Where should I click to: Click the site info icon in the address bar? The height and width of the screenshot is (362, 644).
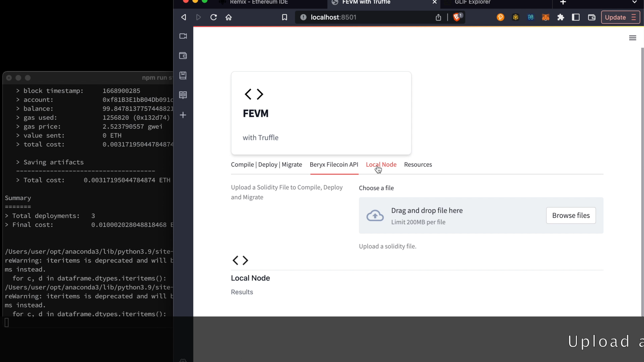tap(303, 17)
